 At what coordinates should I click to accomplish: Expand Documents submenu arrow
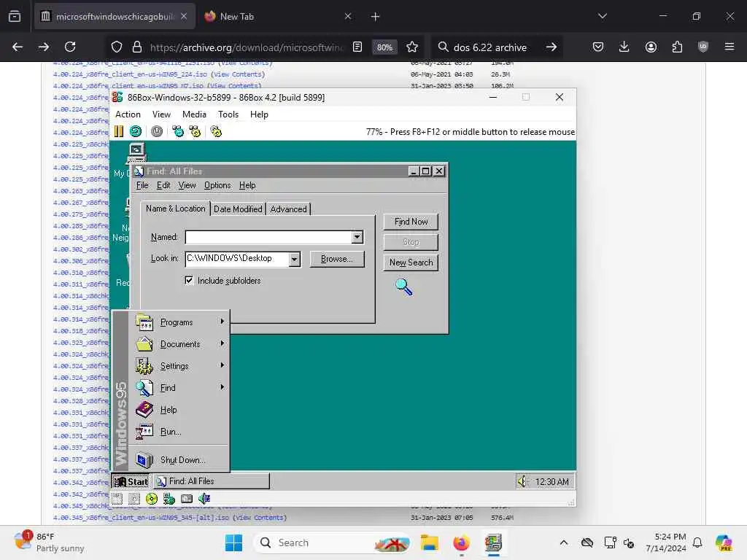coord(222,343)
